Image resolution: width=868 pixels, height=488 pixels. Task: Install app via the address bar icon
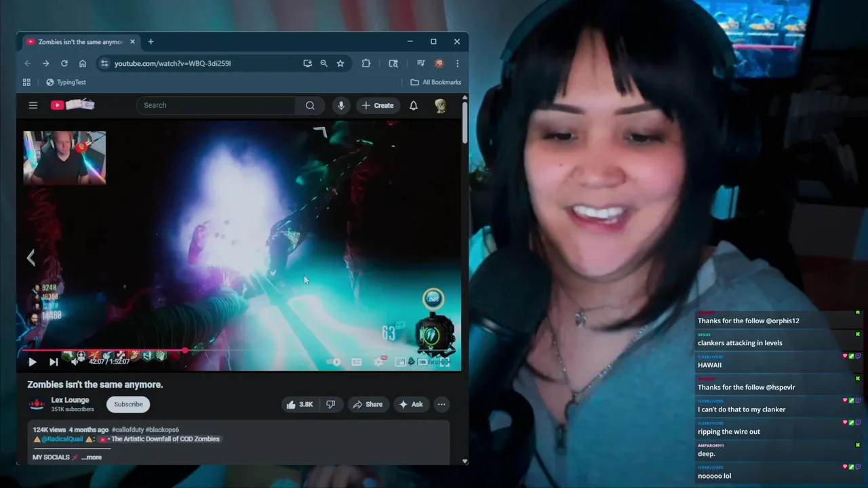pos(307,63)
